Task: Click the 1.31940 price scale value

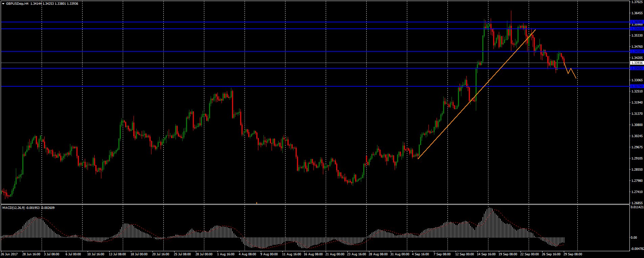Action: pos(637,102)
